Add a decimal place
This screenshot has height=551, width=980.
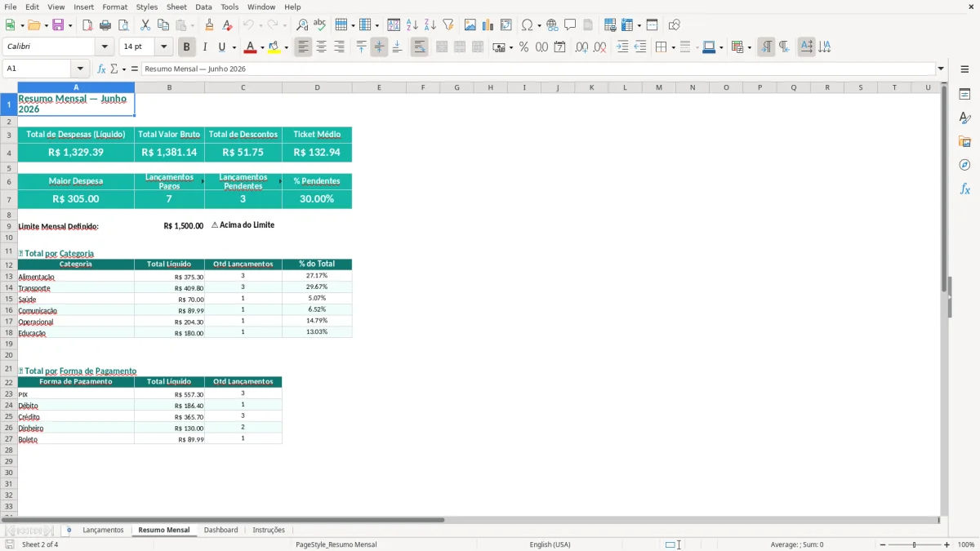pyautogui.click(x=581, y=47)
